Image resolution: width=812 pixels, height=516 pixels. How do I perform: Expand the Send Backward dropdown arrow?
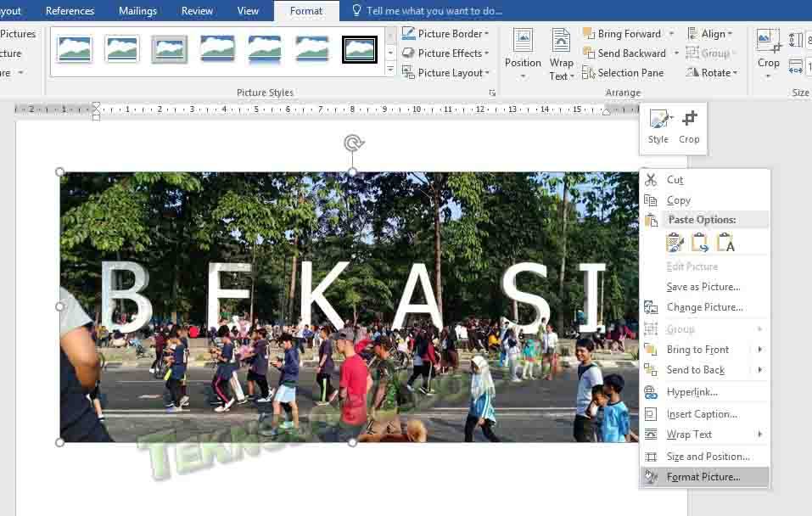pos(675,53)
